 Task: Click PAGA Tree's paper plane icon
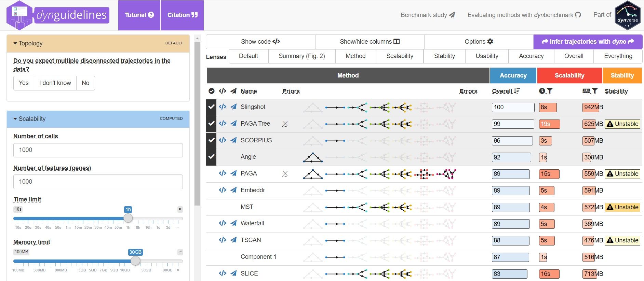[x=233, y=123]
